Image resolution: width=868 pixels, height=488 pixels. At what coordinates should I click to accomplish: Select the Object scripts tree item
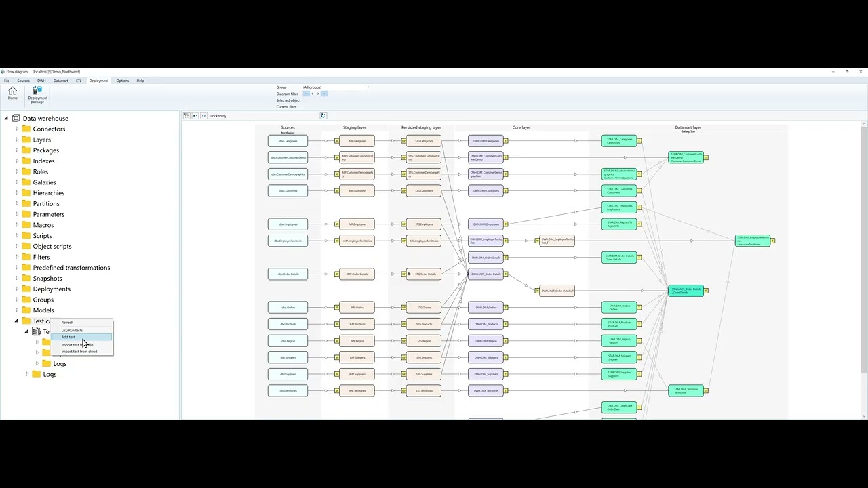coord(52,246)
